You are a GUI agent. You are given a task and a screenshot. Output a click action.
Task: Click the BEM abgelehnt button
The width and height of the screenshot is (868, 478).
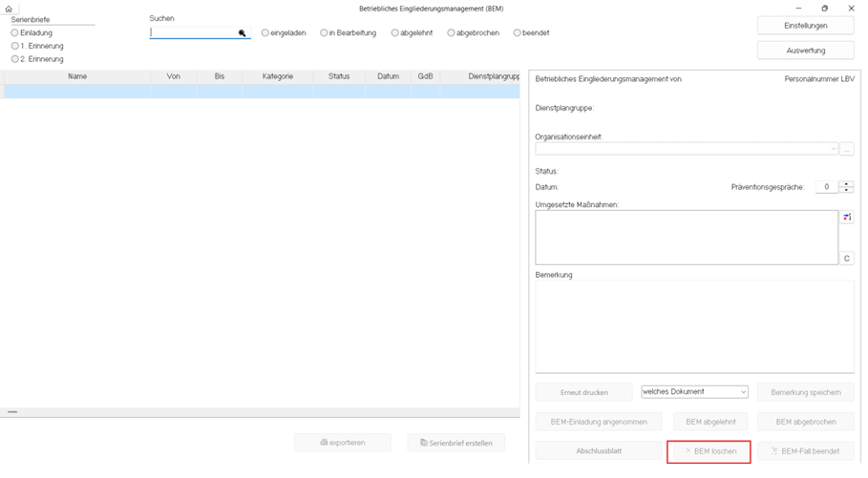[710, 422]
